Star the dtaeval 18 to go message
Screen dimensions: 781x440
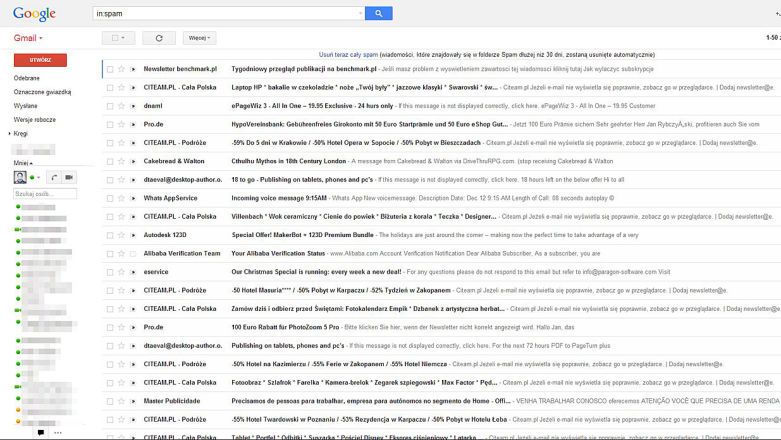pos(121,180)
